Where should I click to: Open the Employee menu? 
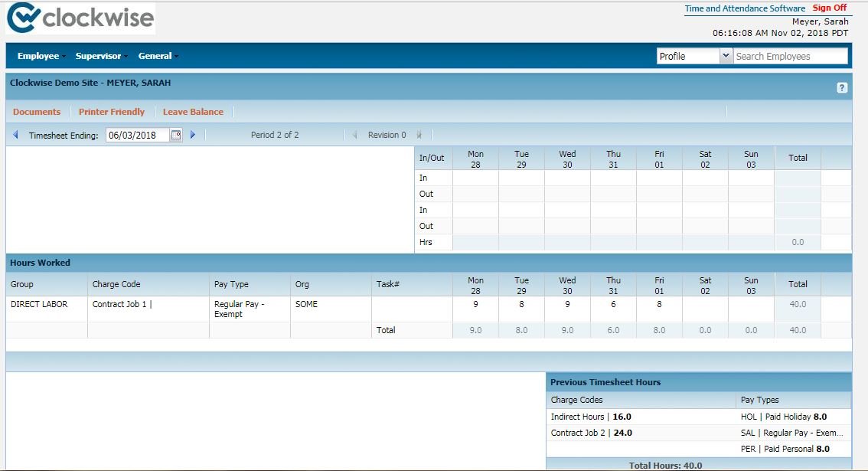pyautogui.click(x=41, y=56)
